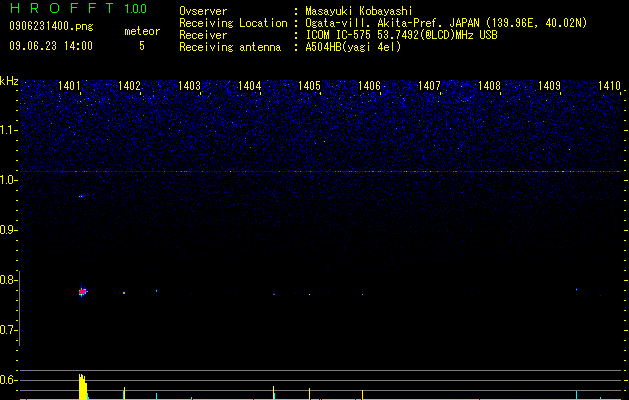Screen dimensions: 629x400
Task: Click the 1.1 frequency axis label
Action: point(9,130)
